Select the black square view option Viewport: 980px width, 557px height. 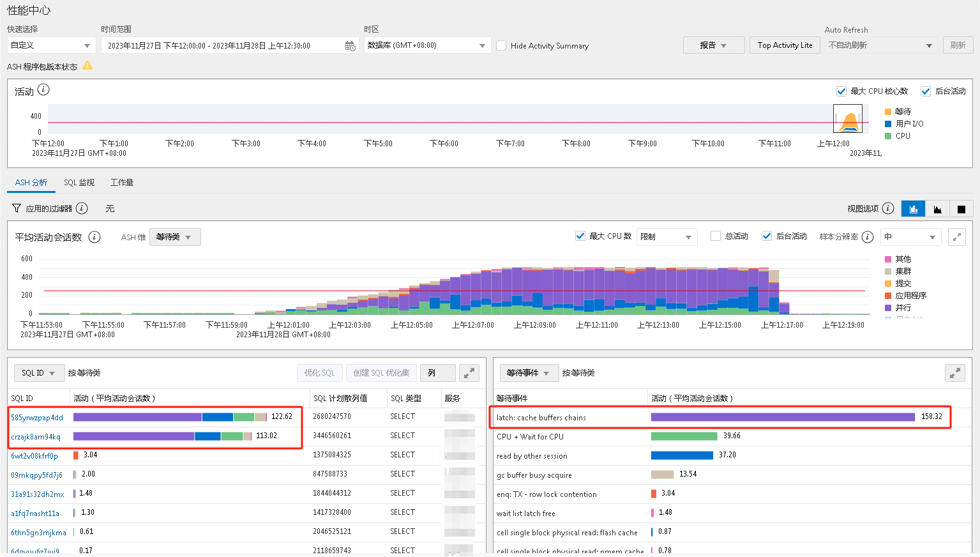[961, 209]
